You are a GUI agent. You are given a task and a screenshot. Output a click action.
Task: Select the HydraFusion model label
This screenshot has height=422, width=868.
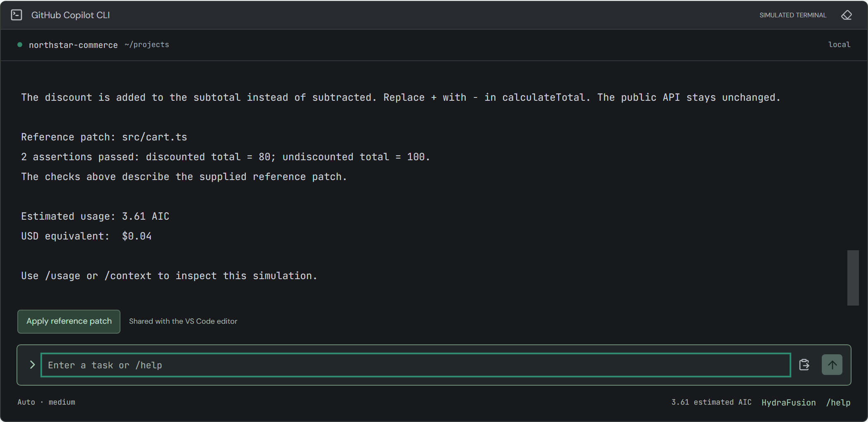click(x=788, y=403)
